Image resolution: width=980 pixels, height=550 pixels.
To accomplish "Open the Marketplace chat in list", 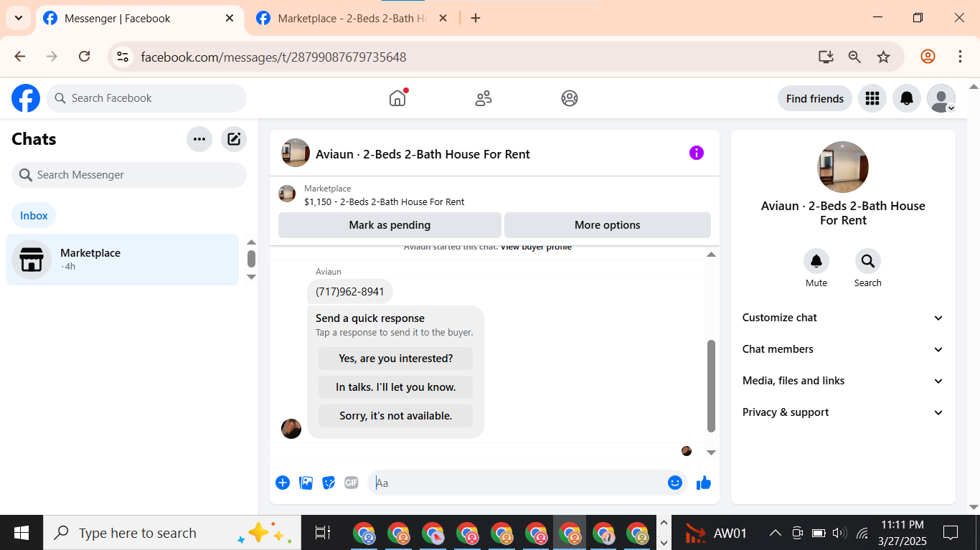I will click(x=122, y=260).
